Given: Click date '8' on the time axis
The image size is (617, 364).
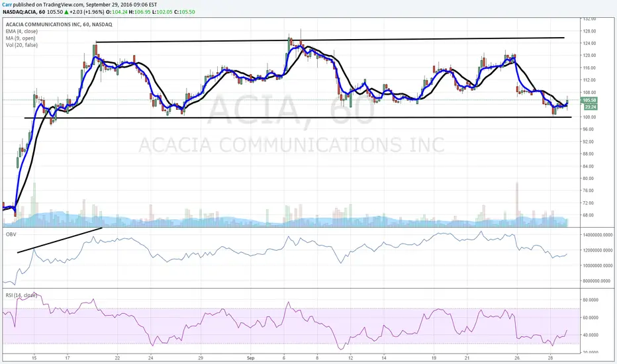Looking at the screenshot, I should click(x=317, y=358).
